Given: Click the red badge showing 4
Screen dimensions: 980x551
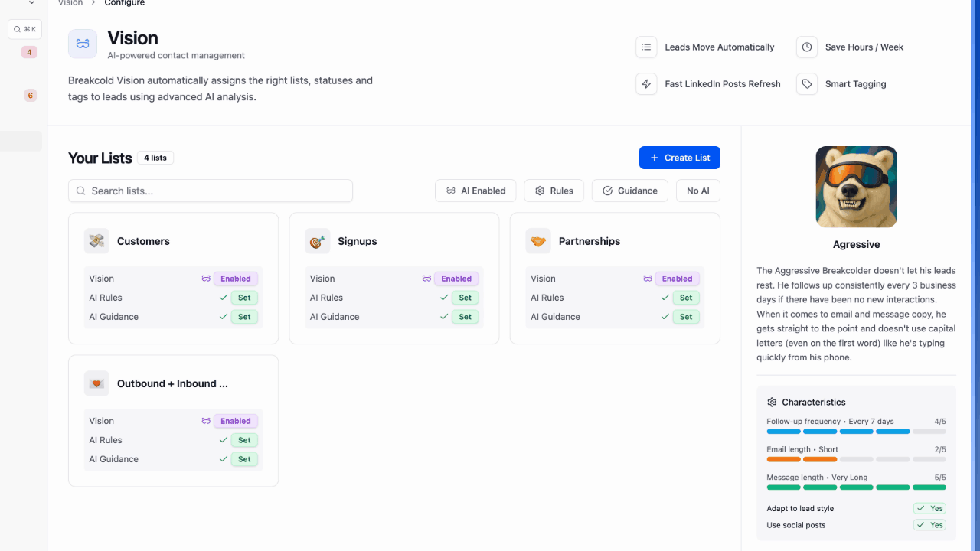Looking at the screenshot, I should [29, 52].
